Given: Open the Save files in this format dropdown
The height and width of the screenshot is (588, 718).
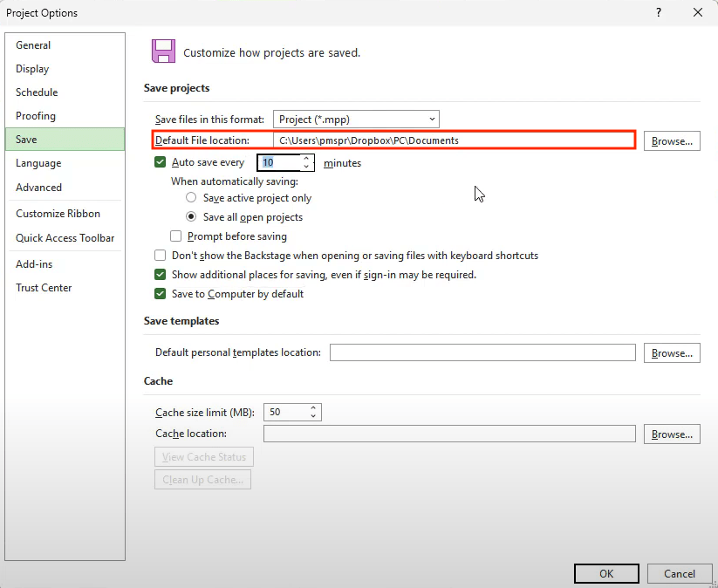Looking at the screenshot, I should tap(356, 120).
